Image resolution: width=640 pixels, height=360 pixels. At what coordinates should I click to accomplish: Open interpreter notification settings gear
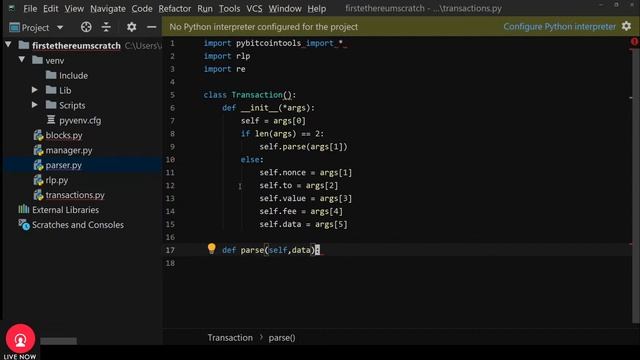[627, 27]
